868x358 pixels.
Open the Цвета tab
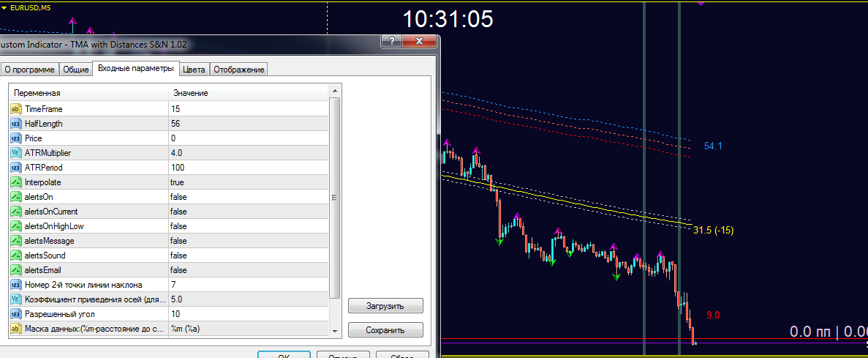[x=195, y=70]
